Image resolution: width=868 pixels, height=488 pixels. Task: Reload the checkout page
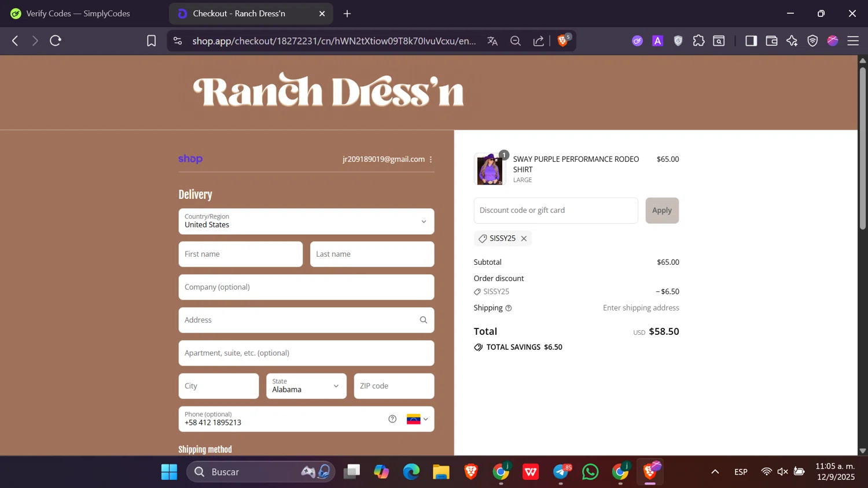pyautogui.click(x=56, y=41)
